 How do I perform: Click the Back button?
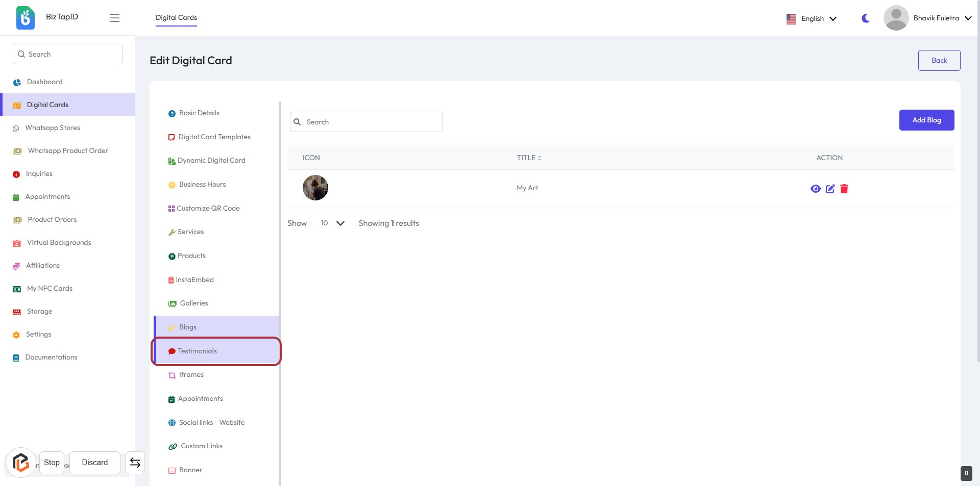click(x=939, y=60)
